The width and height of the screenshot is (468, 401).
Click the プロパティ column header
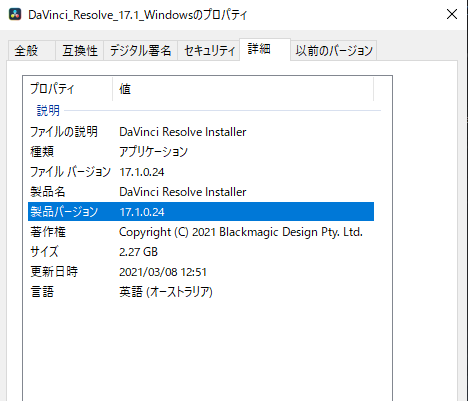coord(71,89)
